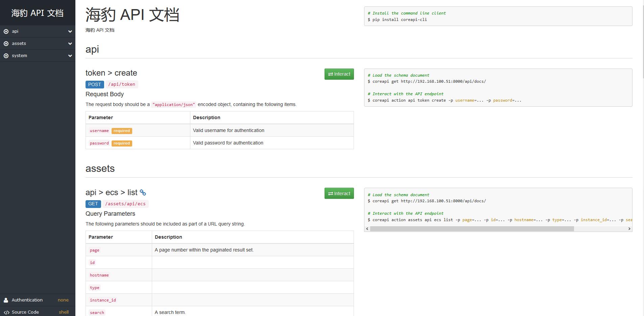Click the horizontal scrollbar thumb in code block
This screenshot has height=316, width=644.
[x=472, y=229]
